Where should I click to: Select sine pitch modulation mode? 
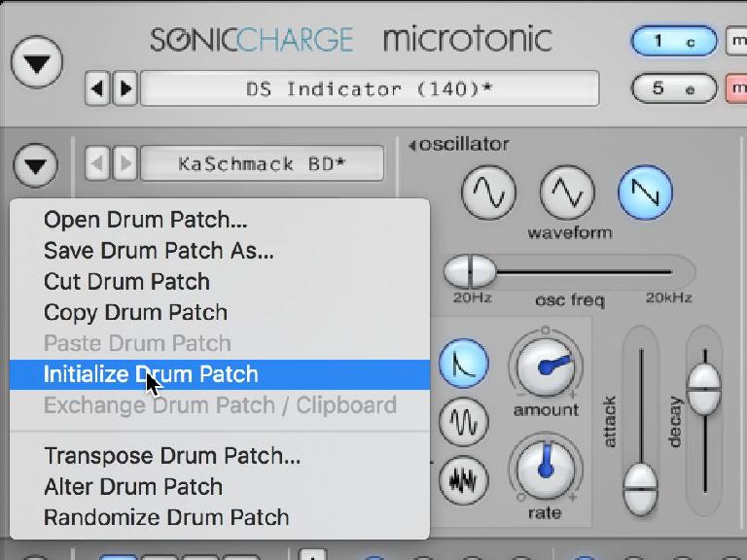[x=464, y=421]
